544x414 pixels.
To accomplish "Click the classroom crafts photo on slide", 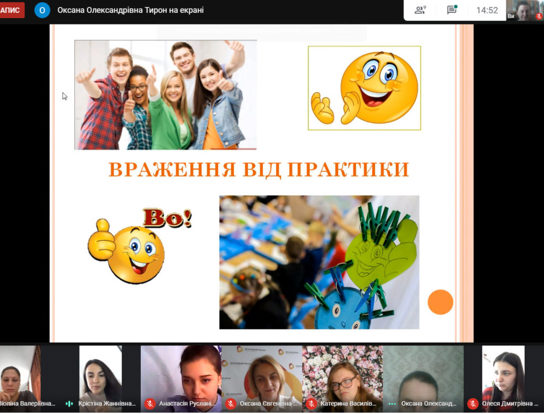I will click(319, 262).
